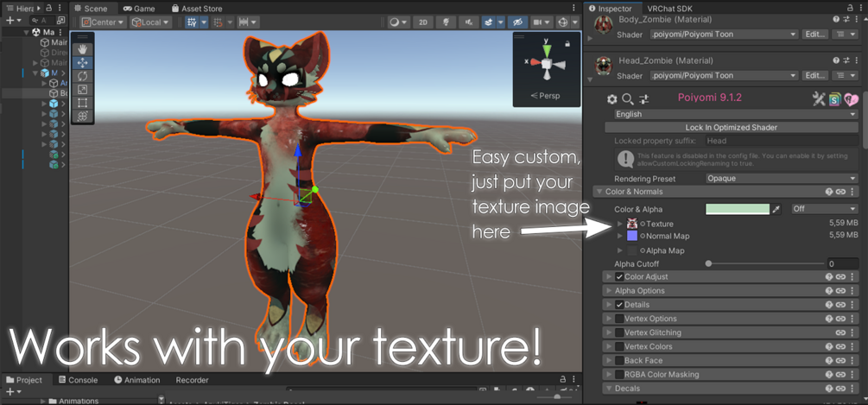Screen dimensions: 868x405
Task: Open the Asset Store tab
Action: click(197, 9)
